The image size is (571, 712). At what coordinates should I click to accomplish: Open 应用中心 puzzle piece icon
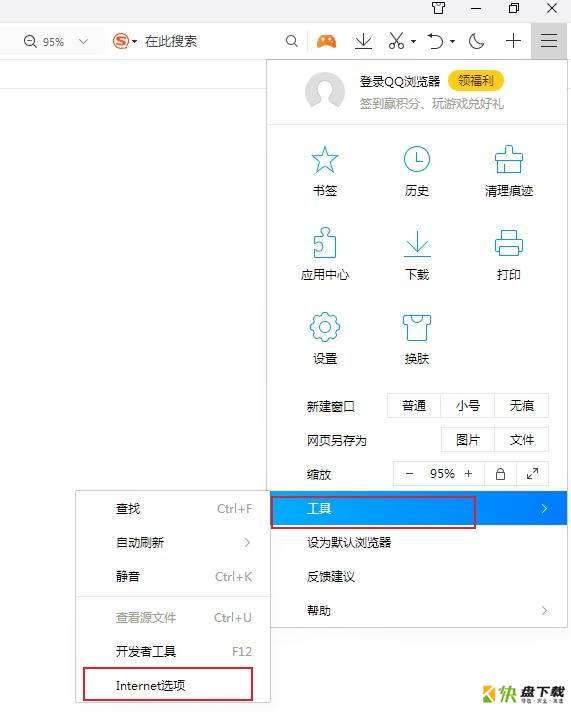click(325, 242)
